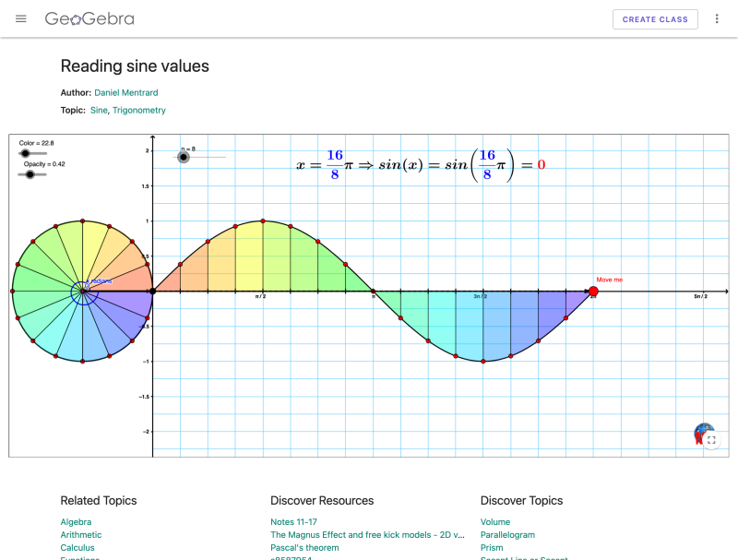Select the red 'Move me' point
The width and height of the screenshot is (738, 560).
(593, 291)
